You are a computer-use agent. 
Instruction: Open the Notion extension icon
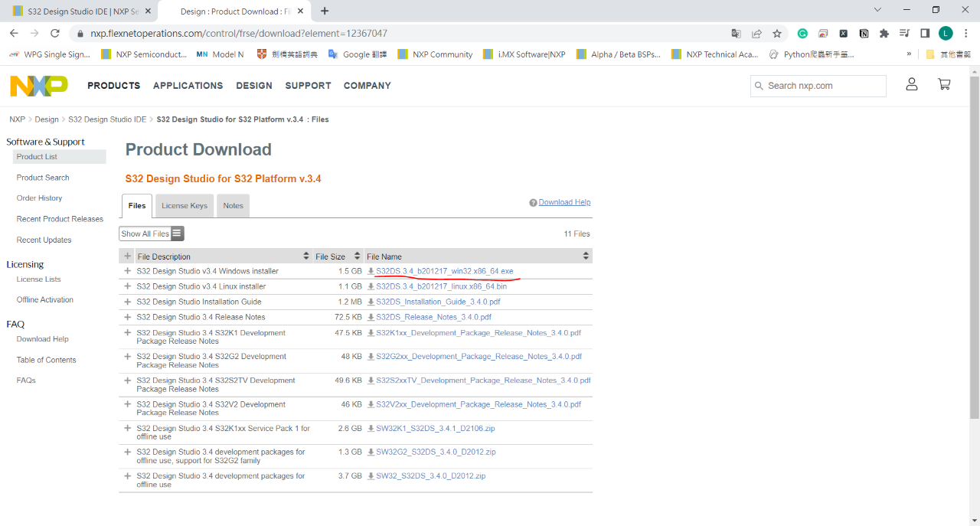(x=864, y=34)
